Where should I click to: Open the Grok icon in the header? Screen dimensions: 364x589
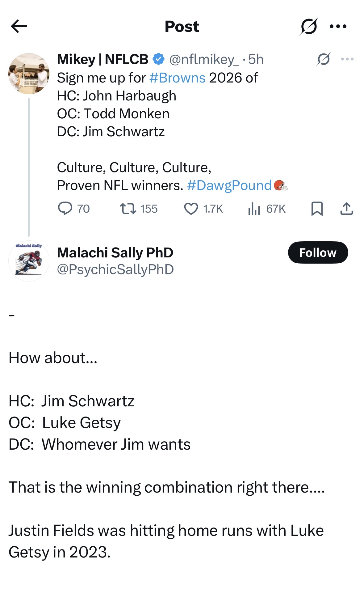tap(308, 27)
